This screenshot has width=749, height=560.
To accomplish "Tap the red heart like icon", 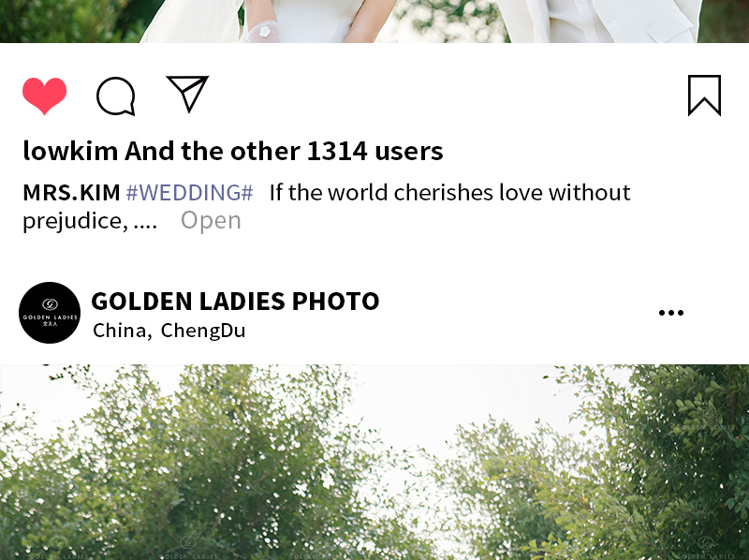I will pyautogui.click(x=44, y=96).
